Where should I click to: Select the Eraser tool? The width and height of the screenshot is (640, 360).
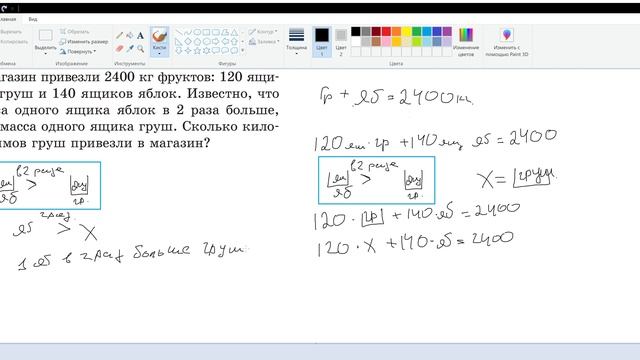[119, 49]
